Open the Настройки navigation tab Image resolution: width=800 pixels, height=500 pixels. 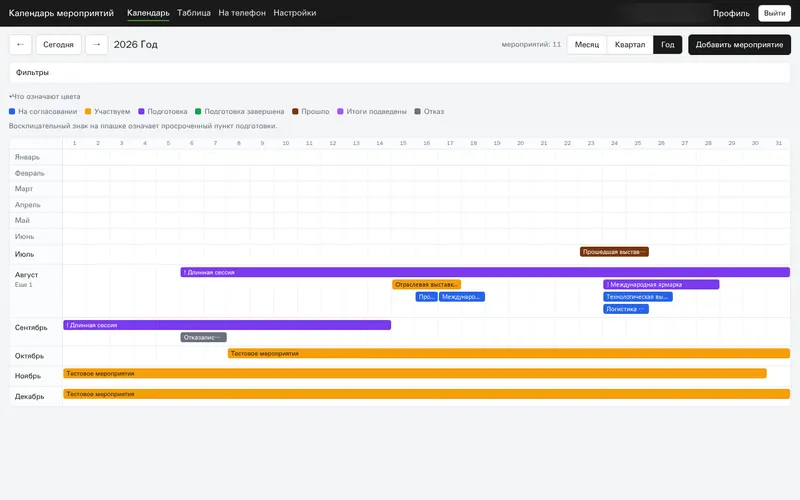click(x=295, y=13)
